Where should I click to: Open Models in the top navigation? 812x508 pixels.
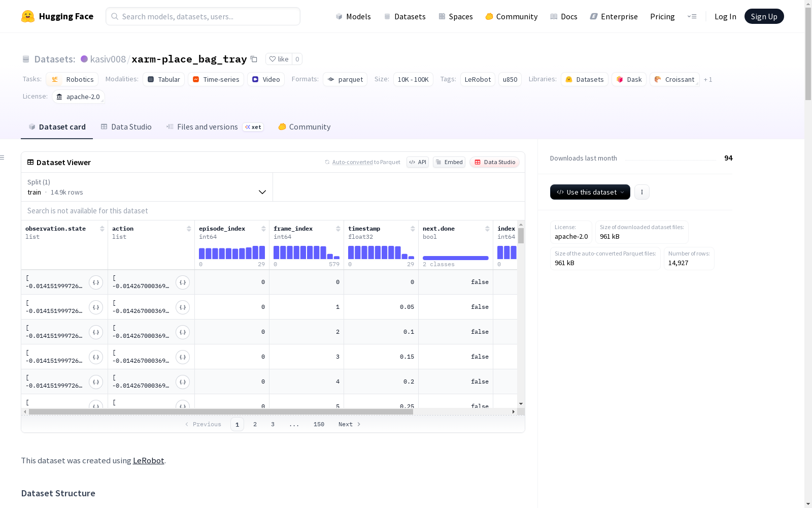coord(353,16)
